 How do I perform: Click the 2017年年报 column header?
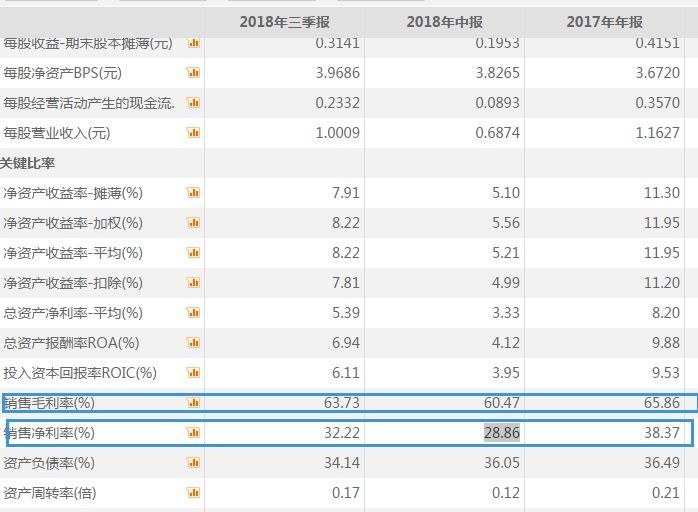pos(605,22)
